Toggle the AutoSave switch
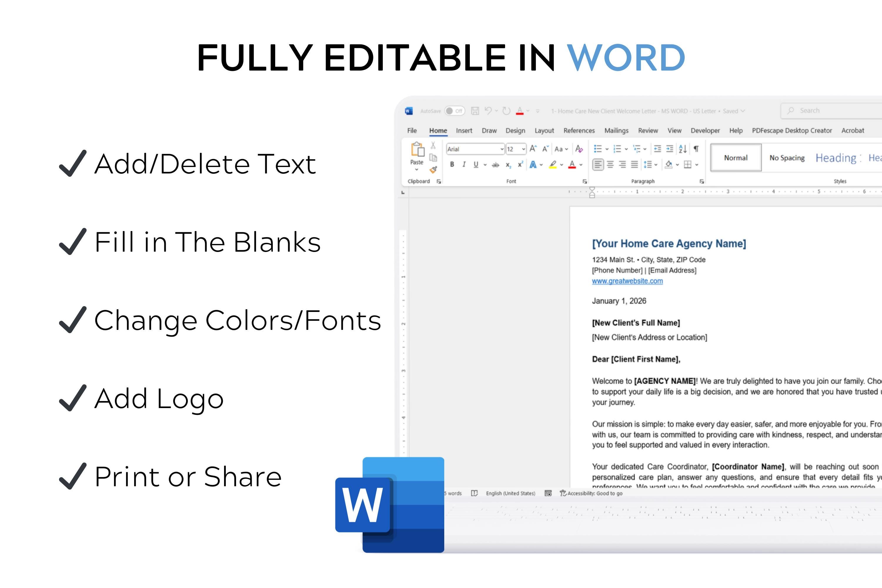Image resolution: width=882 pixels, height=588 pixels. pos(455,111)
